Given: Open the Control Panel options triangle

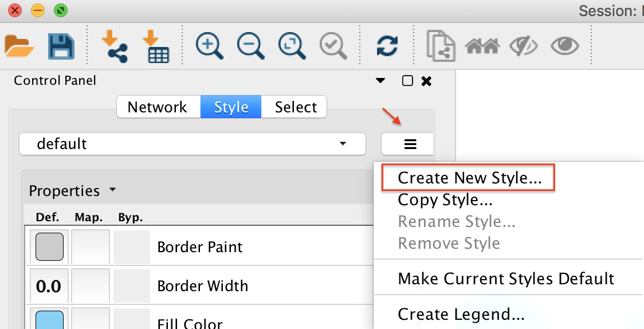Looking at the screenshot, I should pyautogui.click(x=380, y=81).
